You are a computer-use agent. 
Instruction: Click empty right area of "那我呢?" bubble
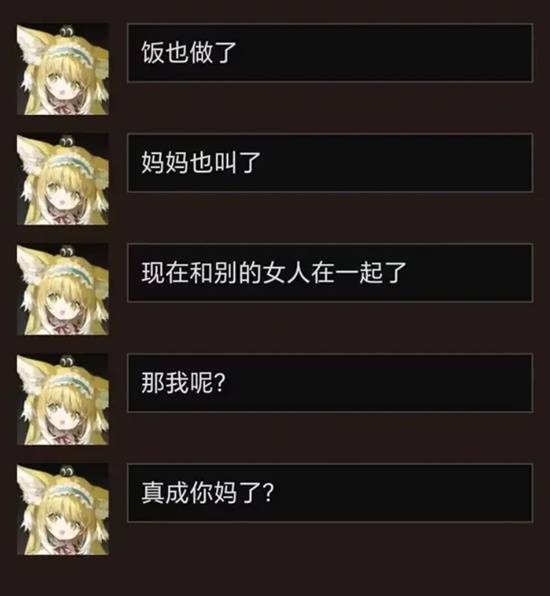tap(380, 383)
